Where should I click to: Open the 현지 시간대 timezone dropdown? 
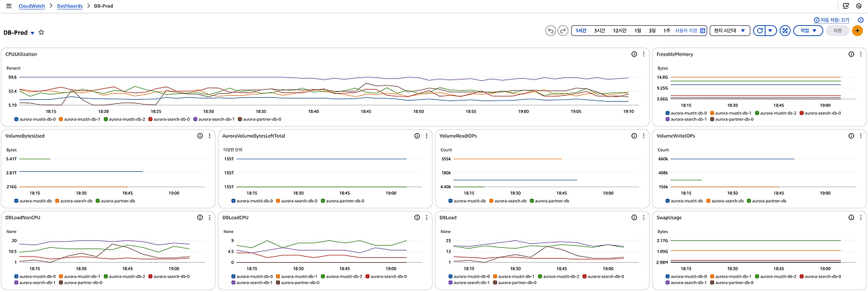(730, 31)
